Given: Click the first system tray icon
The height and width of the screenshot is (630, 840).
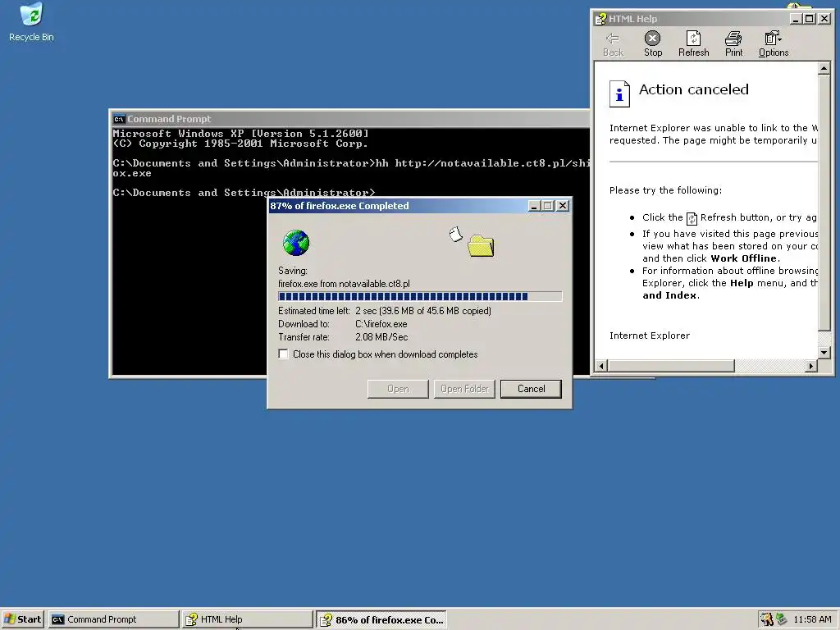Looking at the screenshot, I should coord(767,619).
